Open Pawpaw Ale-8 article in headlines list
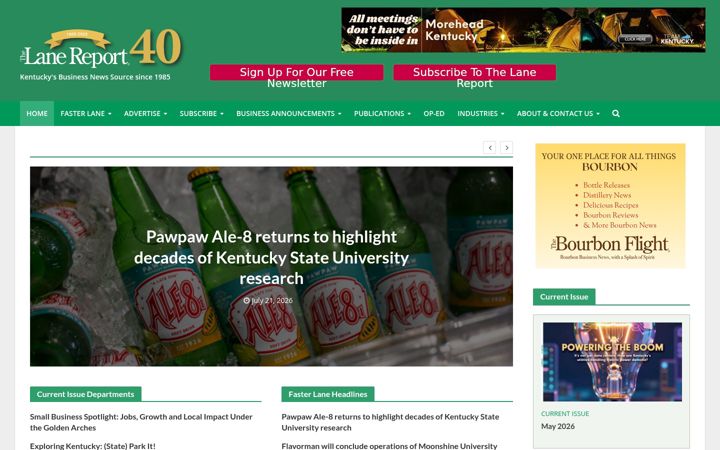 [x=390, y=422]
